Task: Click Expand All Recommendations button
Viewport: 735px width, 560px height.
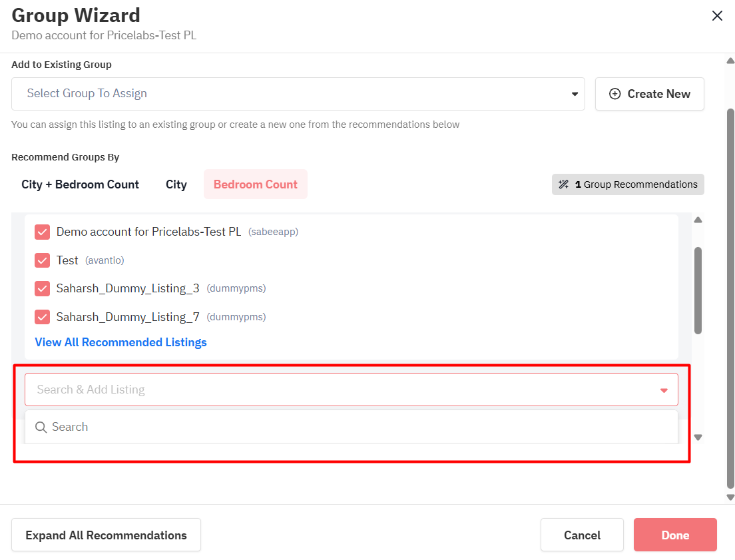Action: pyautogui.click(x=106, y=535)
